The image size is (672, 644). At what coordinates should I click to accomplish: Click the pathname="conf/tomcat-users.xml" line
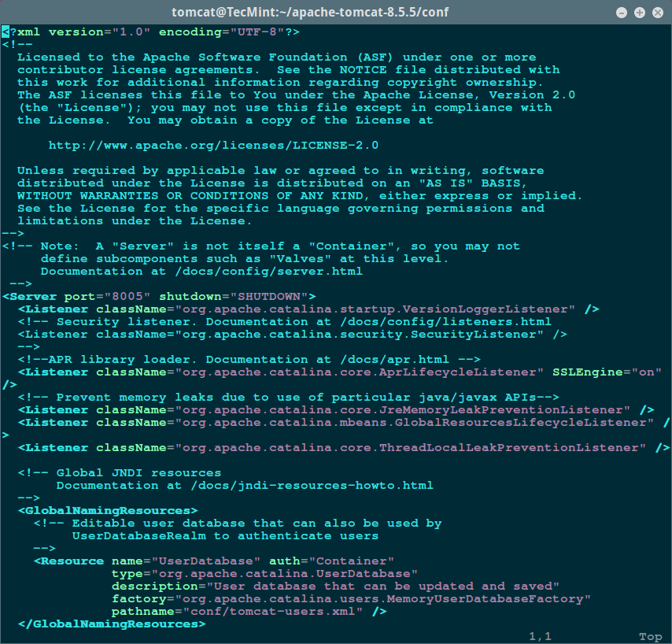coord(249,612)
